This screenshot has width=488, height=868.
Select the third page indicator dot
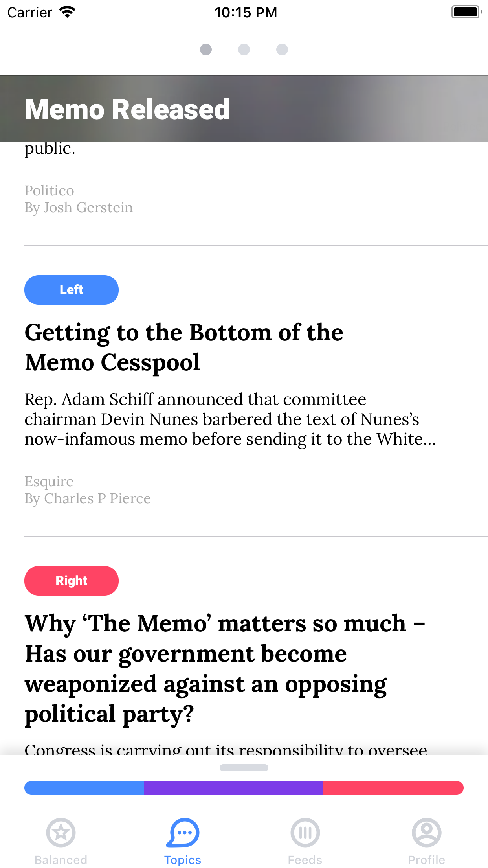point(281,50)
